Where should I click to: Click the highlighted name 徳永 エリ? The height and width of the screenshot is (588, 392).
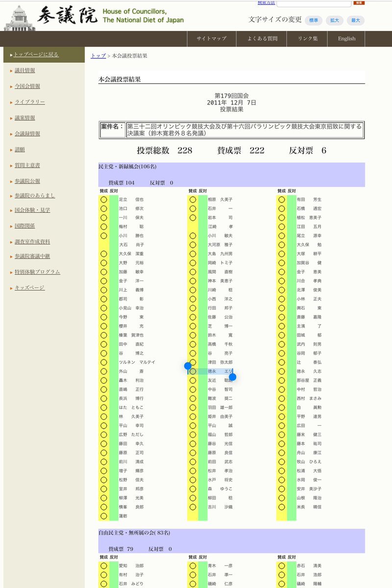220,371
